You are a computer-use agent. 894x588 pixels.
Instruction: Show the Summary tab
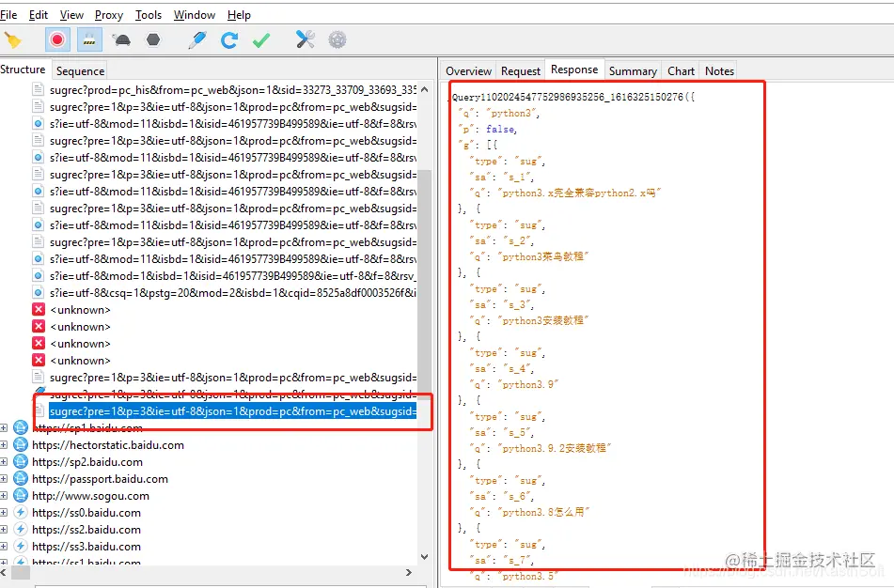click(x=633, y=71)
